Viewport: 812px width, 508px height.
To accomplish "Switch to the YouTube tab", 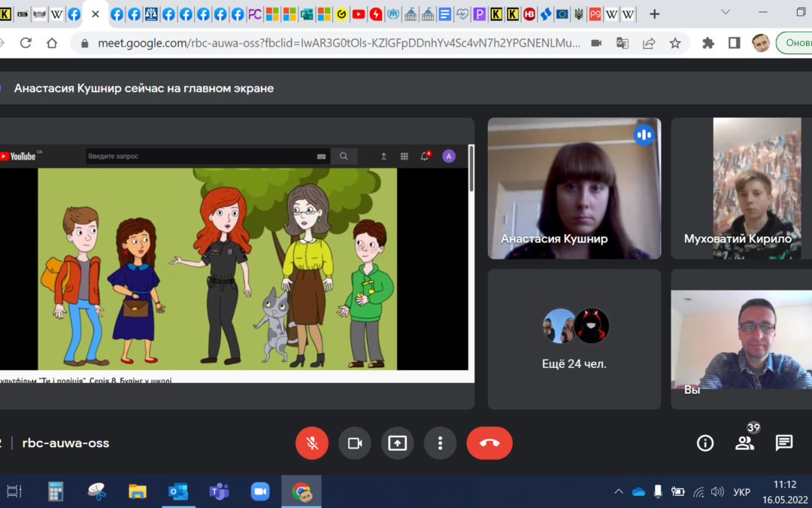I will click(x=359, y=14).
